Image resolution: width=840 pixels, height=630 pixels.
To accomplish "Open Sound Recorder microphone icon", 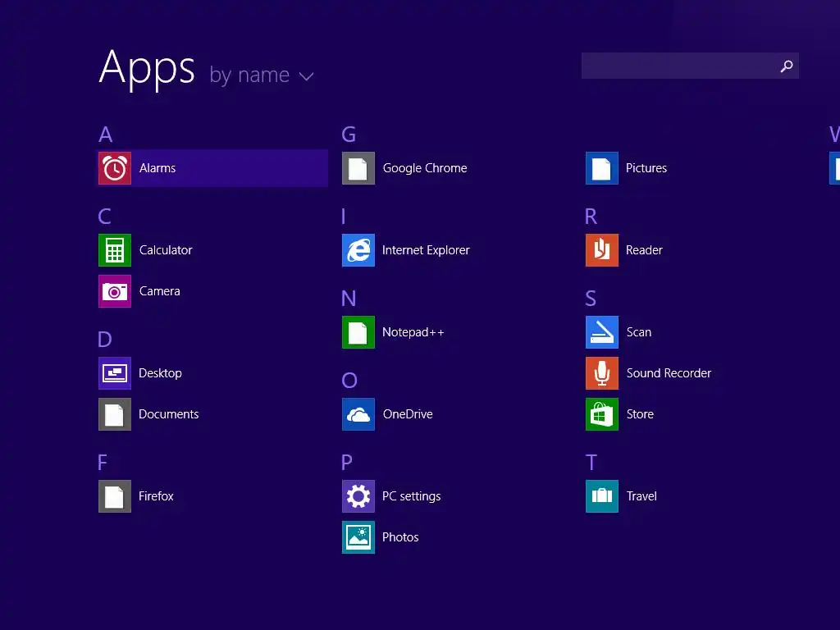I will pos(602,373).
